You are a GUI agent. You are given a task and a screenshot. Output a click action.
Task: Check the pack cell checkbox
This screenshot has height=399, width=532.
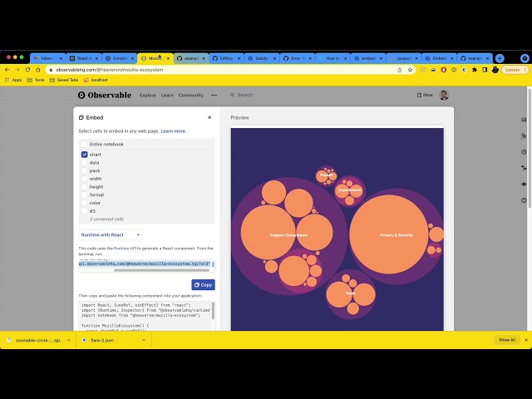point(85,170)
